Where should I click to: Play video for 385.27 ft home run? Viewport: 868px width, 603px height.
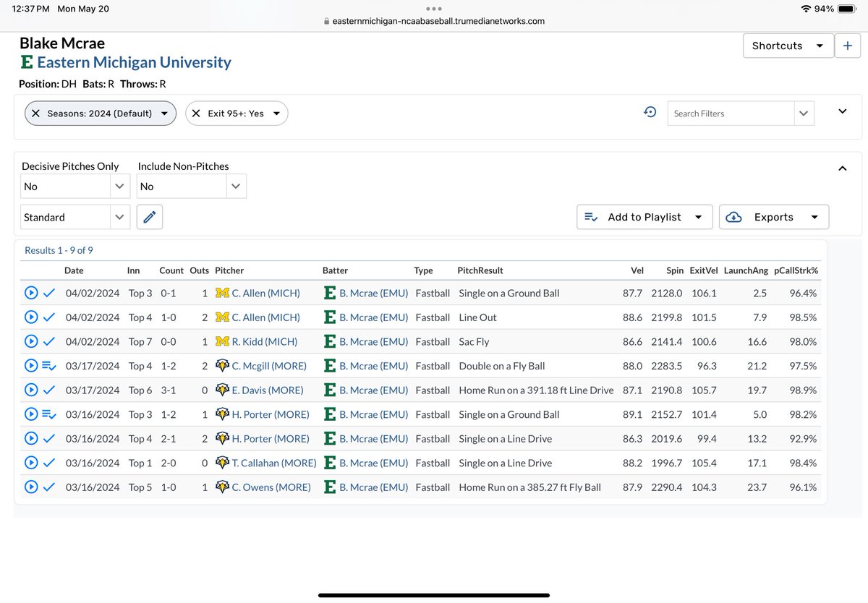coord(30,487)
